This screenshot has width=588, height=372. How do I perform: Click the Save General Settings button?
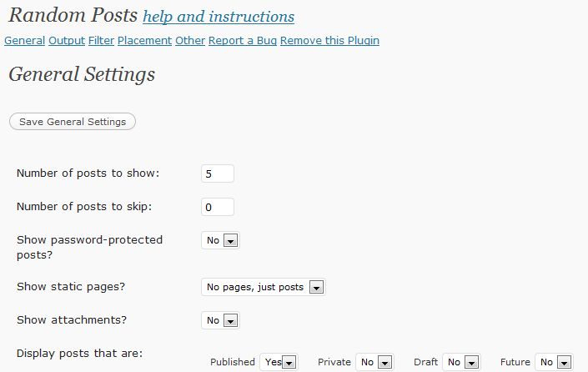[73, 122]
